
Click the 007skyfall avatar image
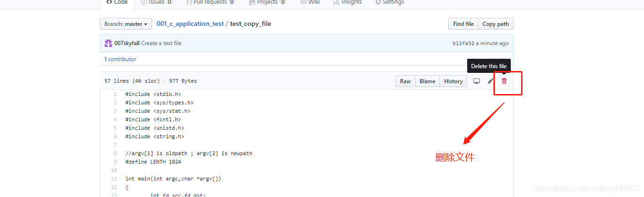point(108,43)
